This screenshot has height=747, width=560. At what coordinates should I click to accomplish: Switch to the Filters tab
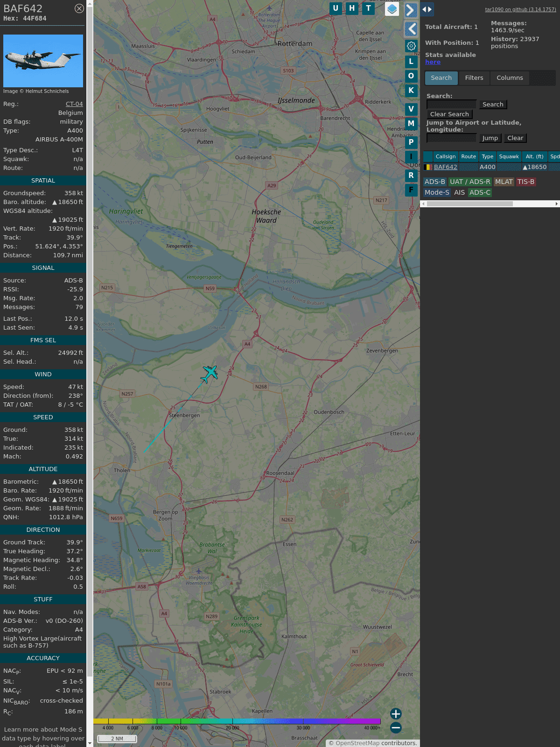tap(474, 78)
